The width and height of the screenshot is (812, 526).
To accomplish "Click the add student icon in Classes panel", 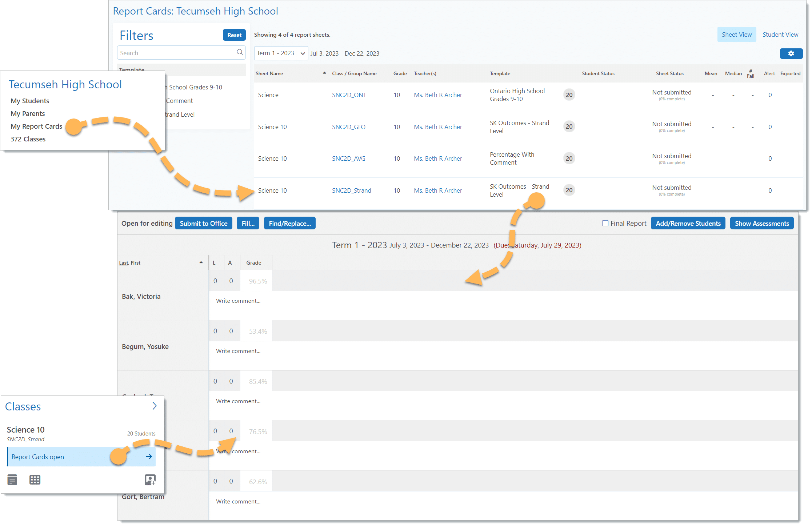I will tap(150, 480).
